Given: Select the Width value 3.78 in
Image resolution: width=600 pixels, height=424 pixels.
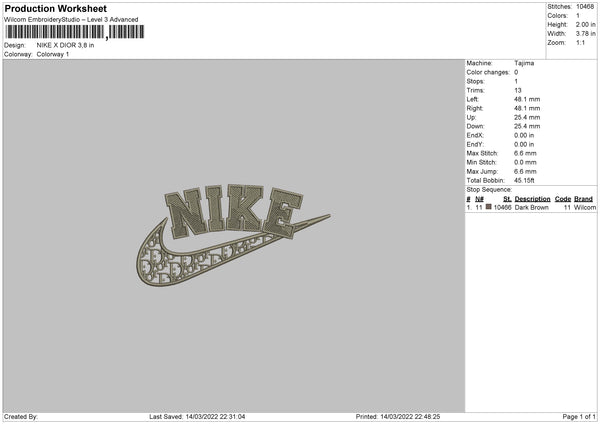Looking at the screenshot, I should click(585, 34).
